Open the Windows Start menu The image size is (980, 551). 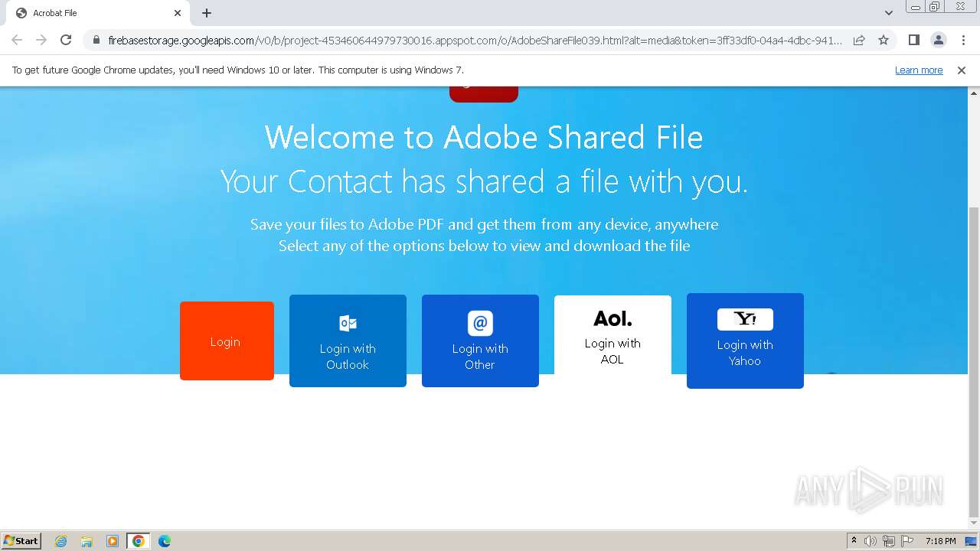(x=21, y=540)
